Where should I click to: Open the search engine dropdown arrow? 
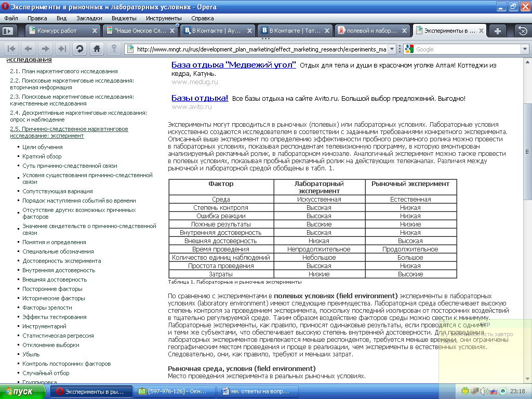pos(525,49)
